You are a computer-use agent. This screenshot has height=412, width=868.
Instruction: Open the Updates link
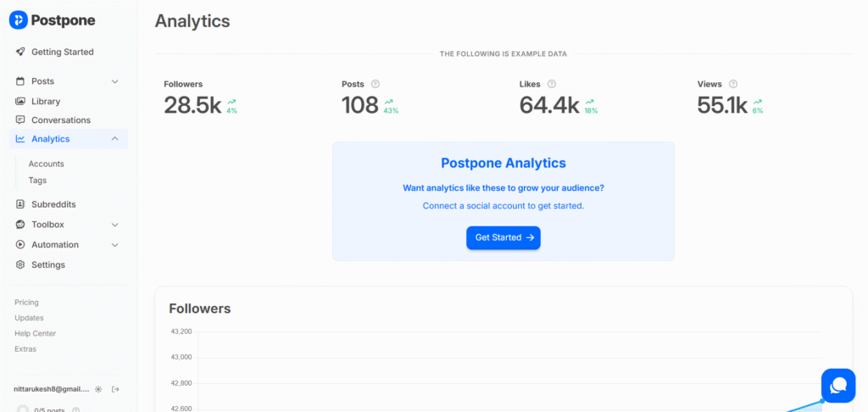pyautogui.click(x=30, y=318)
